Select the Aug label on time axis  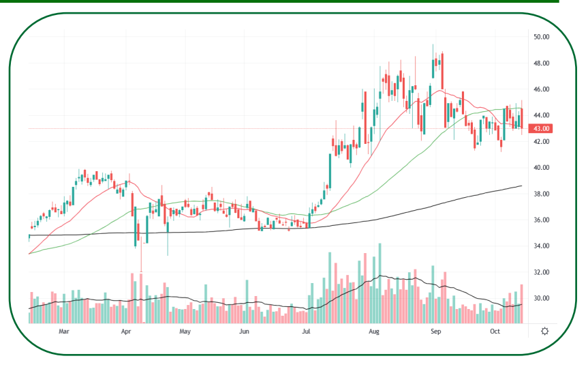pyautogui.click(x=374, y=332)
